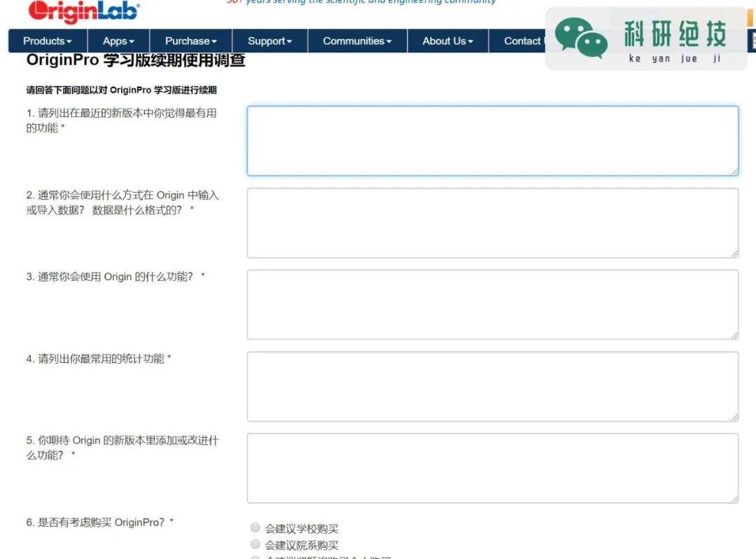
Task: Select the 会建议院系购买 radio option
Action: [255, 544]
